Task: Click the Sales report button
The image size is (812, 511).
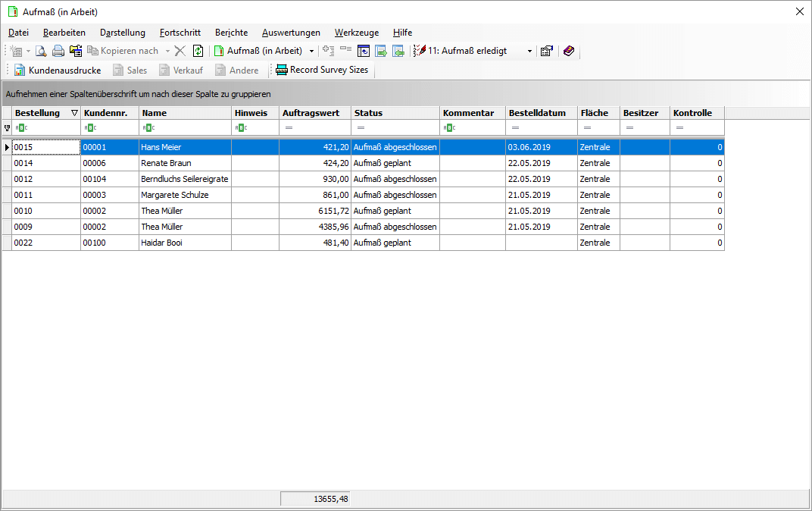Action: pyautogui.click(x=130, y=70)
